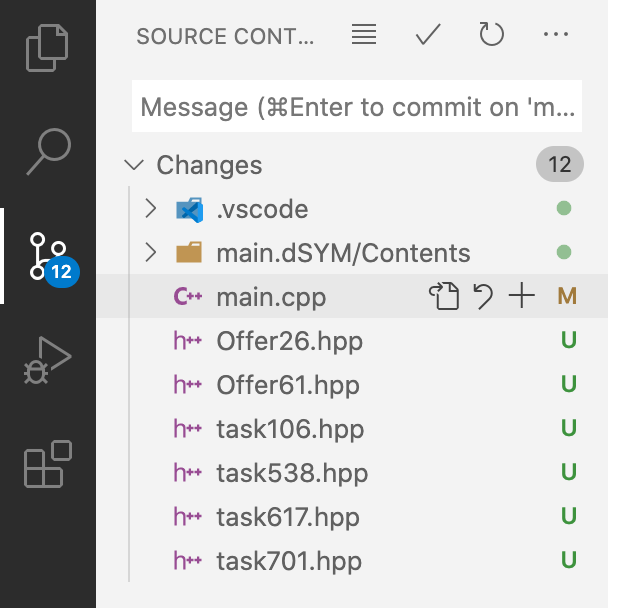Collapse the Changes section
622x608 pixels.
pyautogui.click(x=133, y=165)
